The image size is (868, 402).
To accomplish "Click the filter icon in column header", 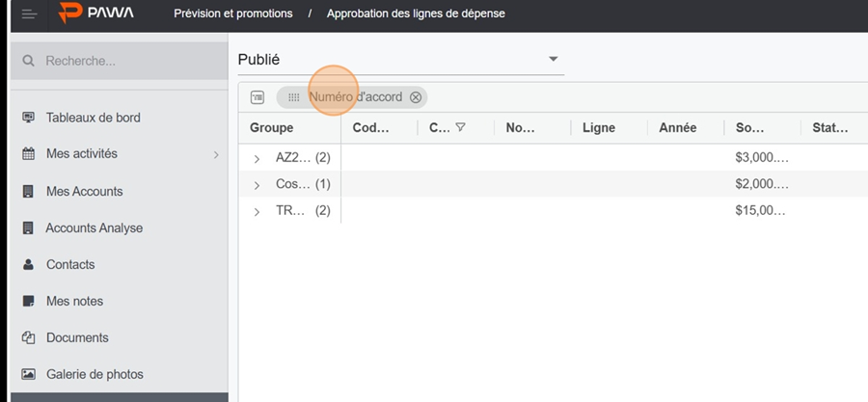I will click(459, 127).
